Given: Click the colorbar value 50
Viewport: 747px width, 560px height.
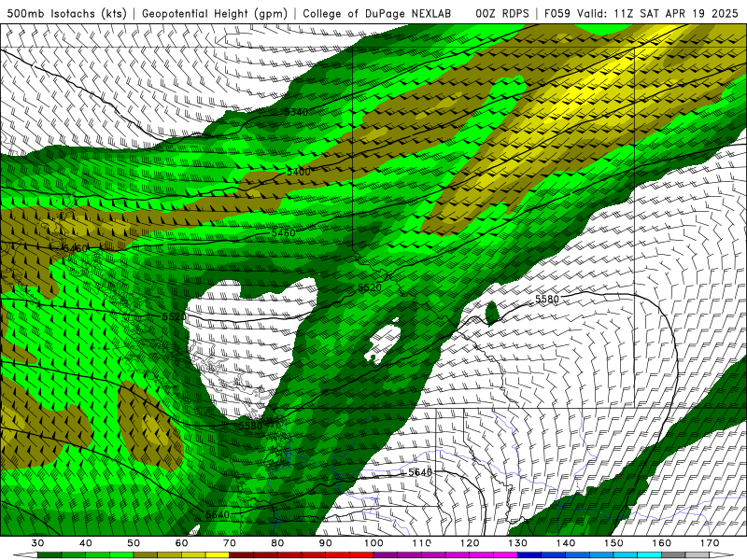Looking at the screenshot, I should point(134,543).
